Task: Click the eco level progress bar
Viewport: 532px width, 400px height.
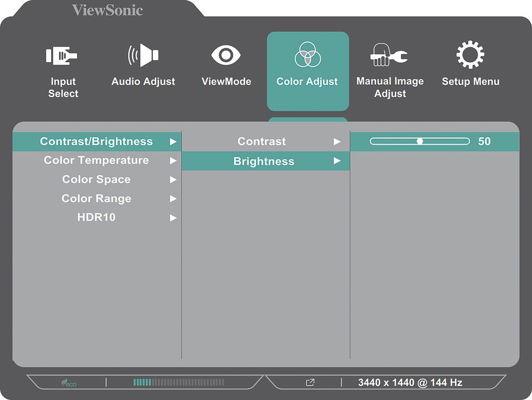Action: pyautogui.click(x=178, y=382)
